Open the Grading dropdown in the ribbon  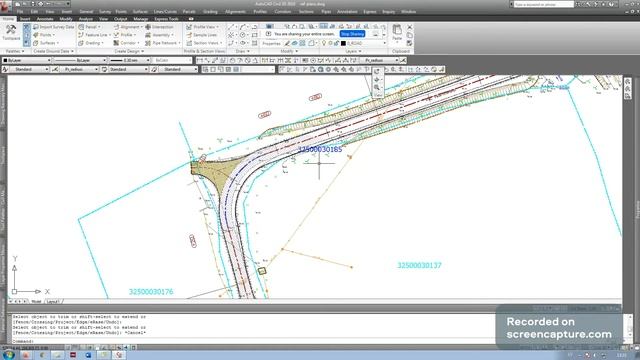(91, 43)
